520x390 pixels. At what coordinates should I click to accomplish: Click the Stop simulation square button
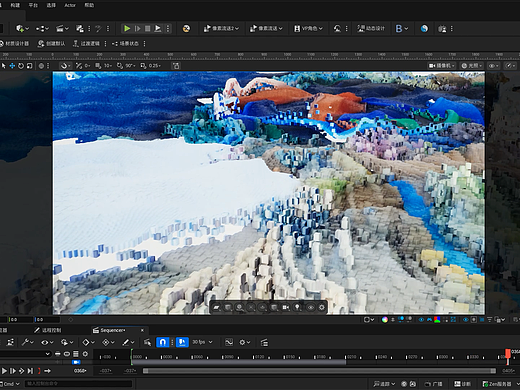[x=147, y=29]
